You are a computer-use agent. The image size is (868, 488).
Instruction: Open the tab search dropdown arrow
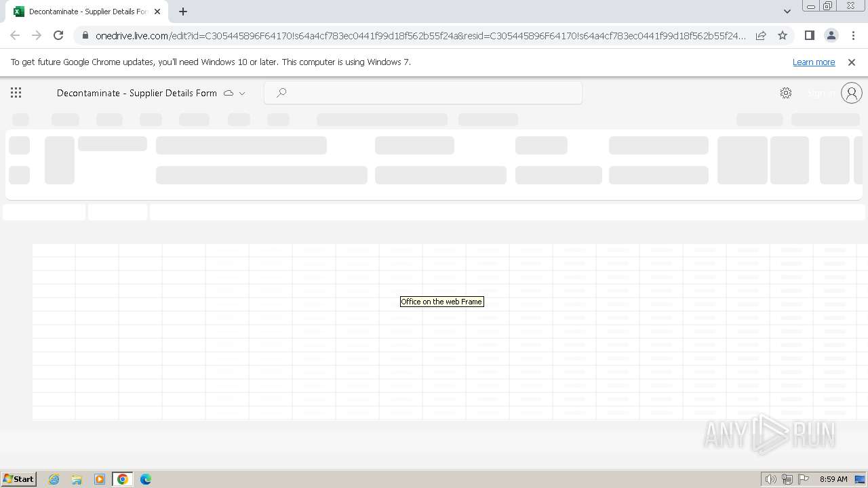[787, 12]
